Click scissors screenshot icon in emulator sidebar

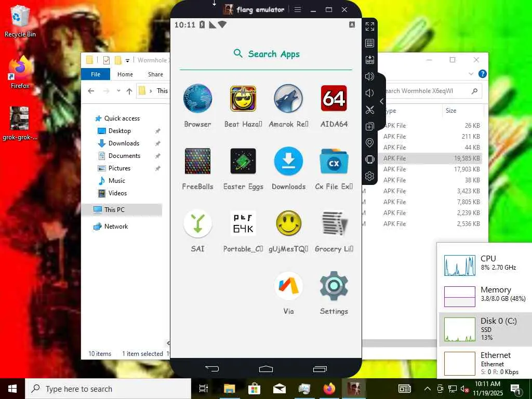point(370,110)
